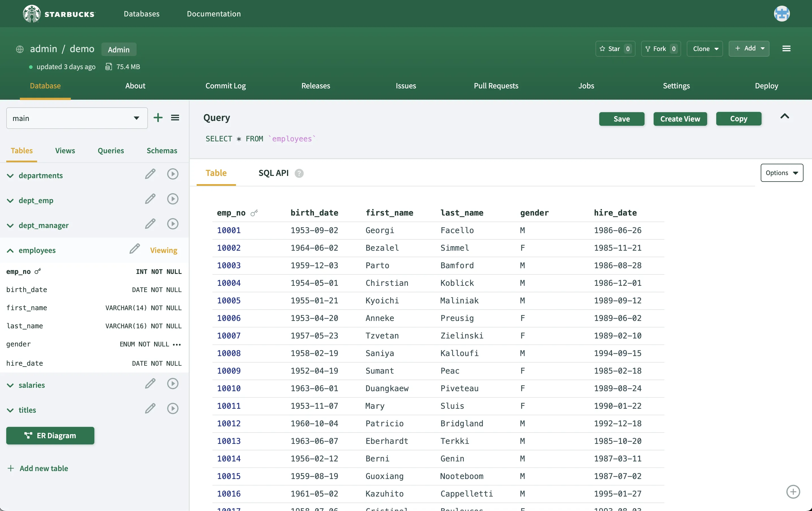Run query on dept_emp with play icon
The height and width of the screenshot is (511, 812).
173,199
